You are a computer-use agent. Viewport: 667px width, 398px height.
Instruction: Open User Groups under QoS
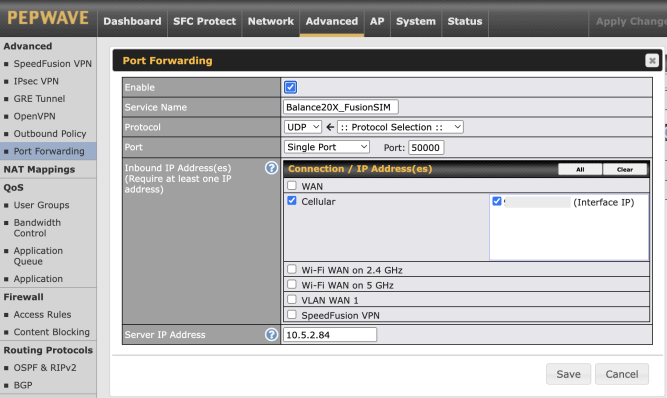[41, 205]
